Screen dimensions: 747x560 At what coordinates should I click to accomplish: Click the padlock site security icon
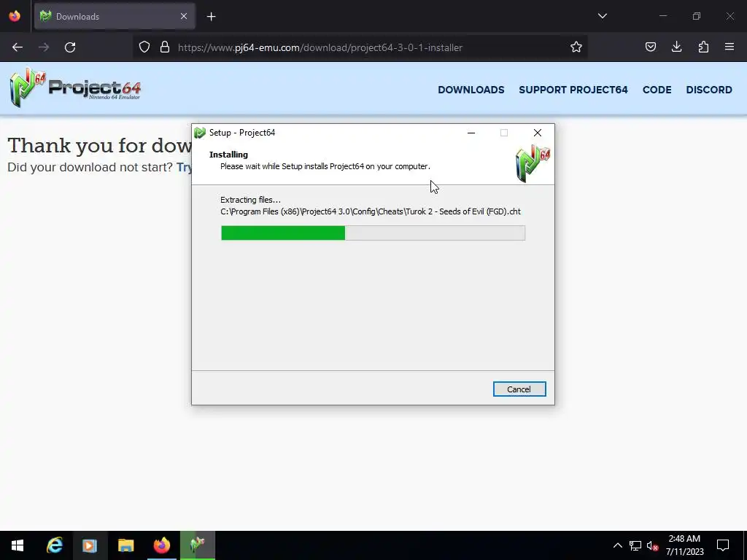click(x=165, y=47)
